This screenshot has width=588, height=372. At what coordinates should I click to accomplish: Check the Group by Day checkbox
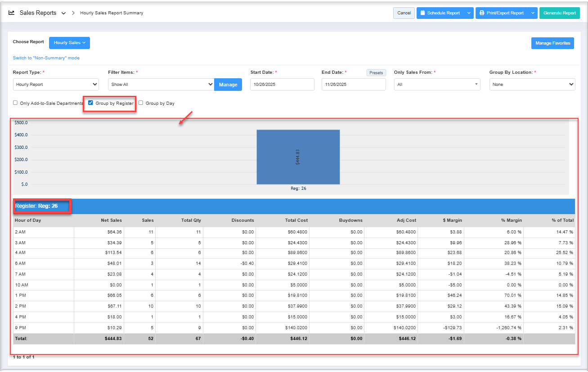click(141, 103)
